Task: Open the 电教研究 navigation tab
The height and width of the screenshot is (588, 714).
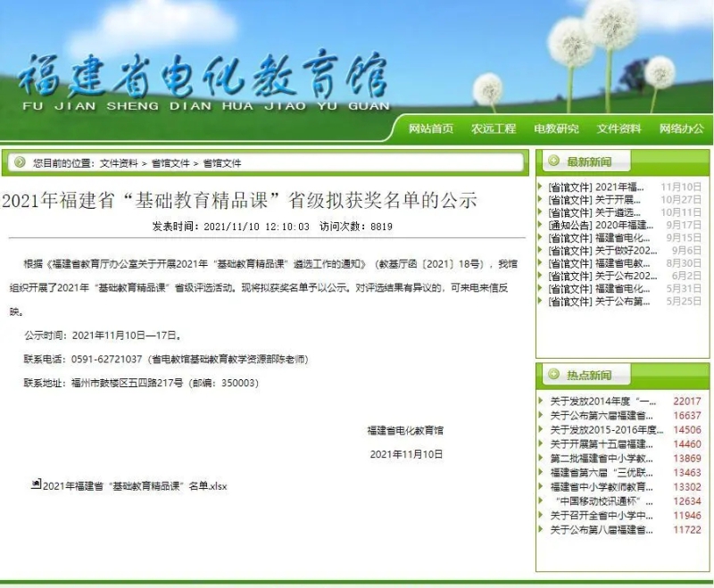Action: tap(556, 128)
